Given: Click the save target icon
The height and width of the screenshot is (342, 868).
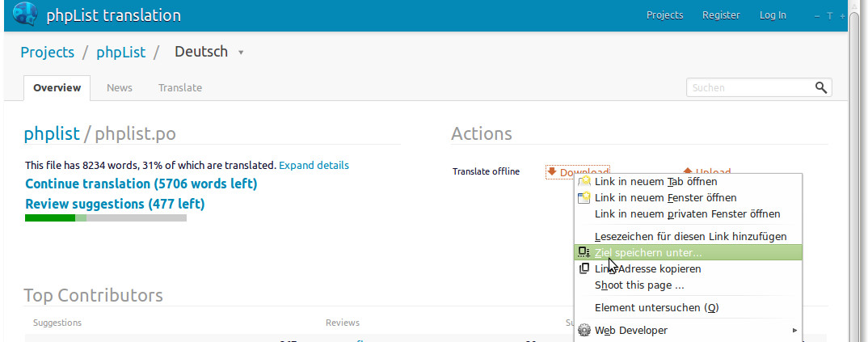Looking at the screenshot, I should pyautogui.click(x=584, y=252).
